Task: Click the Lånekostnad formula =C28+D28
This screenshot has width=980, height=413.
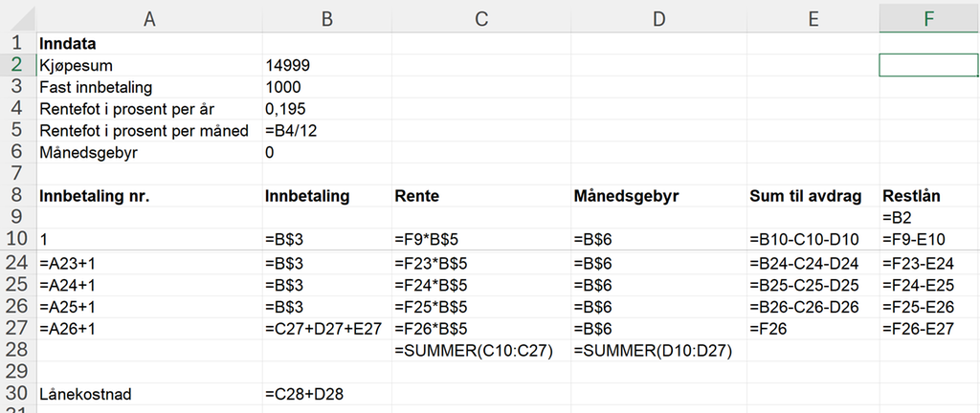Action: pyautogui.click(x=326, y=394)
